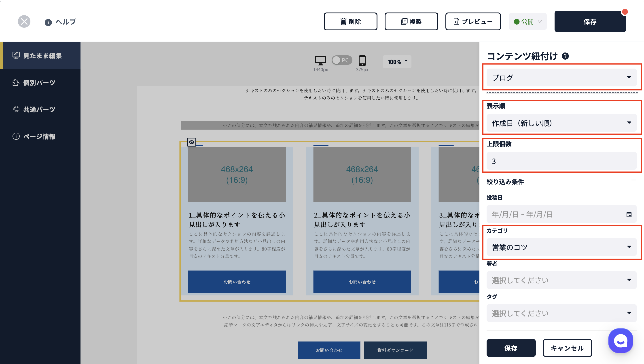Click the help icon beside コンテンツ紐付け
The height and width of the screenshot is (364, 644).
(x=565, y=56)
